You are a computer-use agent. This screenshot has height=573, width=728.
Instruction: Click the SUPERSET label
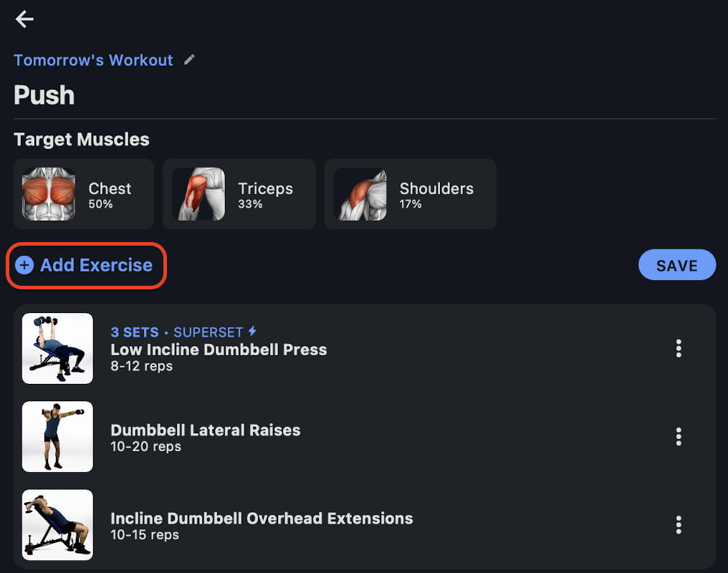[208, 332]
